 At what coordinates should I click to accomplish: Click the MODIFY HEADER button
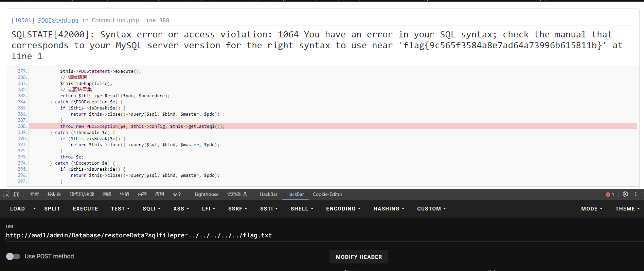pos(359,257)
